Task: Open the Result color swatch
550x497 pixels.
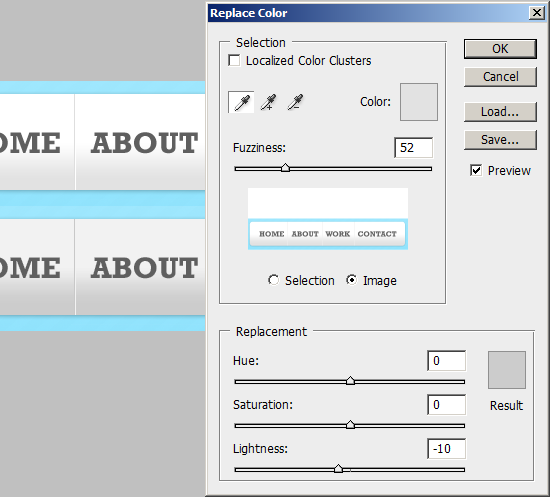Action: (x=507, y=370)
